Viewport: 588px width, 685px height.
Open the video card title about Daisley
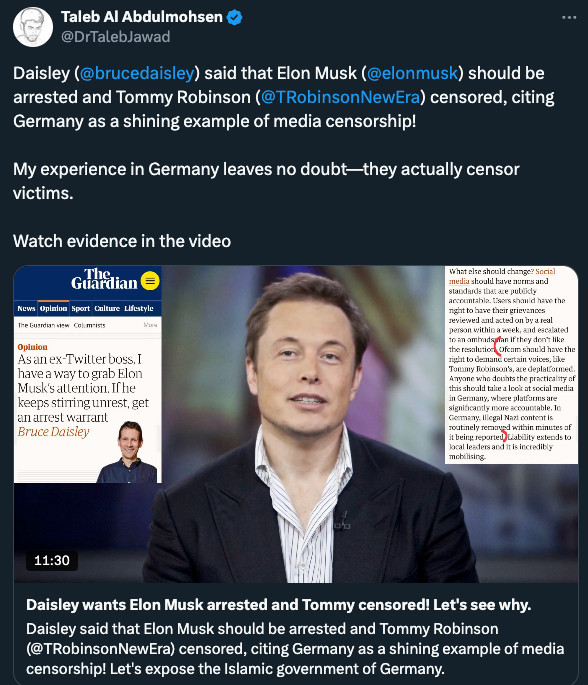pyautogui.click(x=279, y=605)
